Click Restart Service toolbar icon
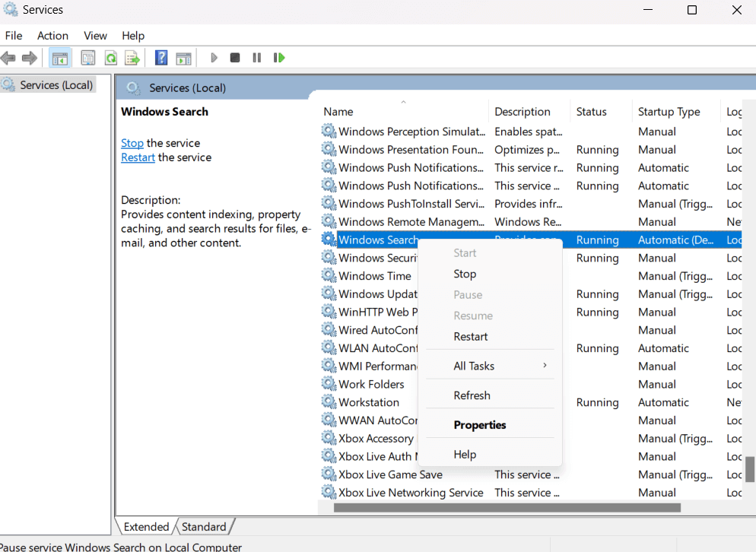This screenshot has height=552, width=756. click(279, 58)
